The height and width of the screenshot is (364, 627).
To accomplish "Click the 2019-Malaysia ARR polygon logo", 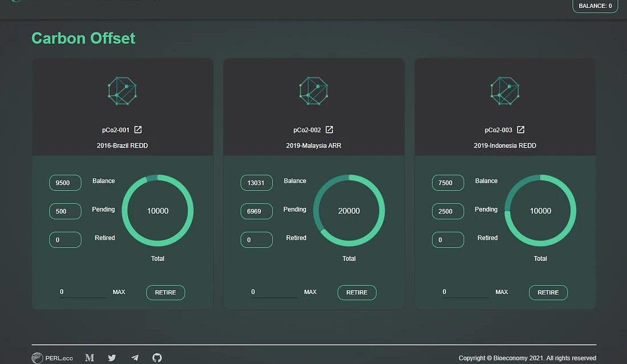I will [x=313, y=91].
